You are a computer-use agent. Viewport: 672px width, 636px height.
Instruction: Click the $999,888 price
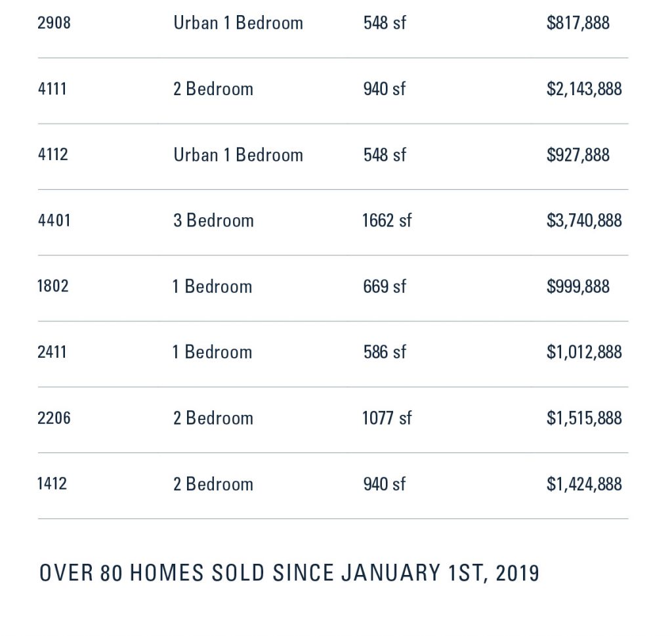[577, 287]
